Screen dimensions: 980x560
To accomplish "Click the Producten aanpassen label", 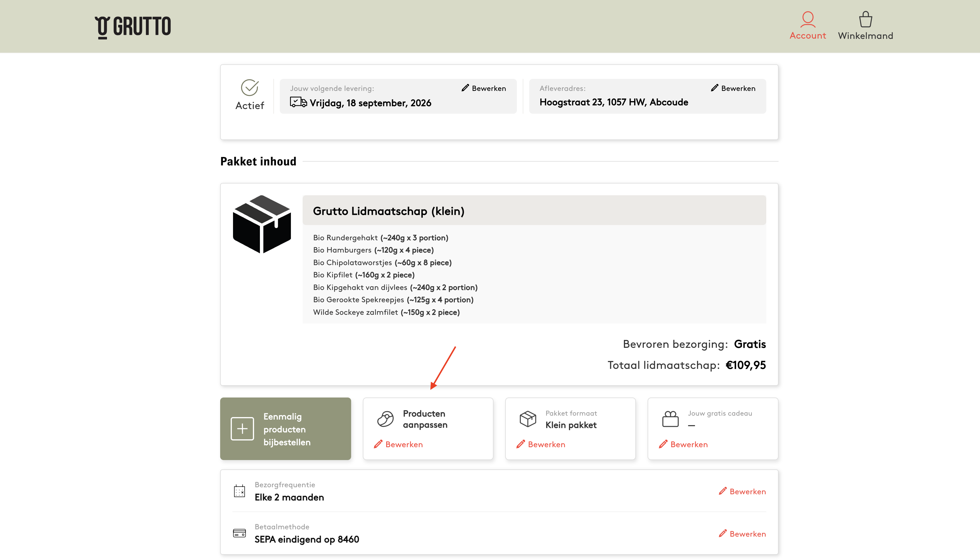I will (425, 419).
